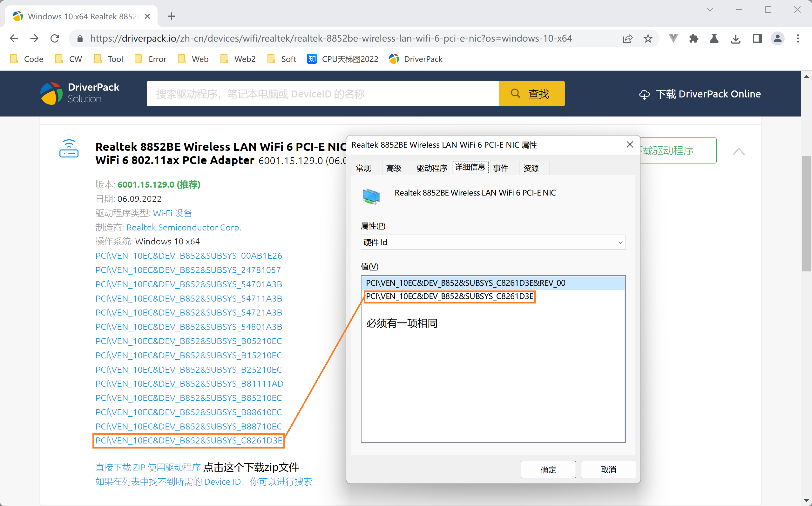Click 下载 DriverPack Online link
This screenshot has height=506, width=812.
[700, 94]
